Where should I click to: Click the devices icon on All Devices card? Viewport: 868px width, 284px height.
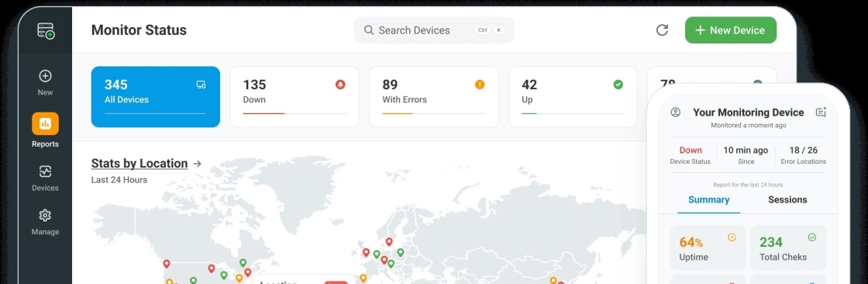pos(201,85)
